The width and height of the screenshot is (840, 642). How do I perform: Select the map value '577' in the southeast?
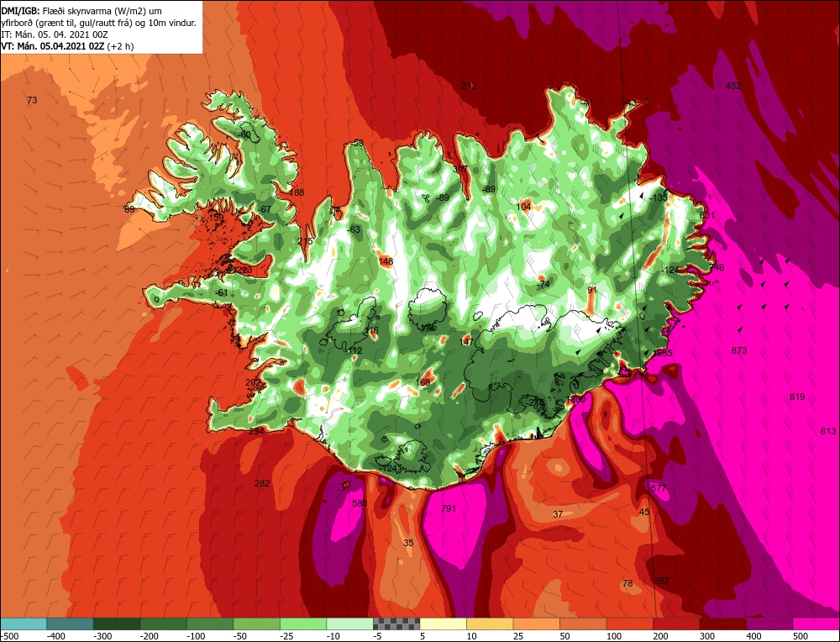pyautogui.click(x=659, y=488)
